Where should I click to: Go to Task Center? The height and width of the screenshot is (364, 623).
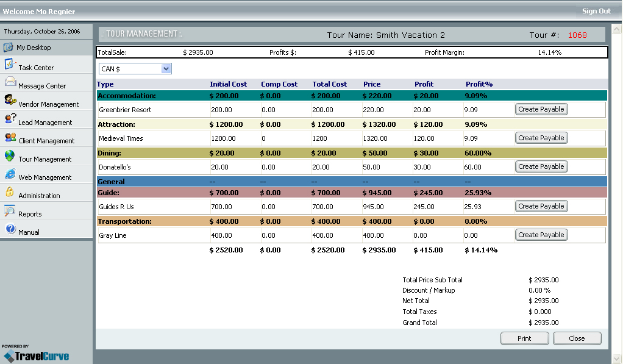point(36,68)
